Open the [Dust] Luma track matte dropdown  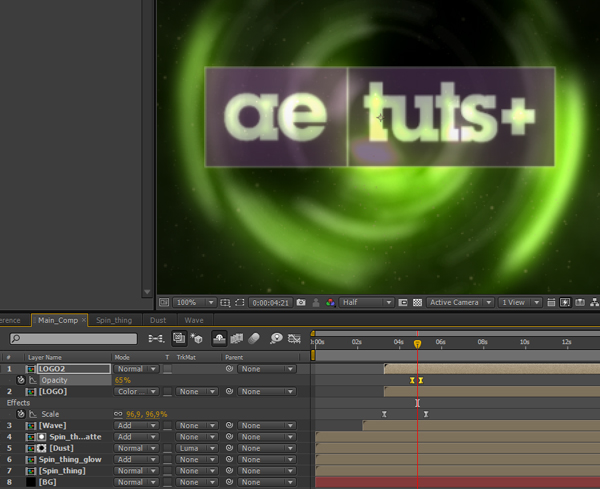[197, 448]
